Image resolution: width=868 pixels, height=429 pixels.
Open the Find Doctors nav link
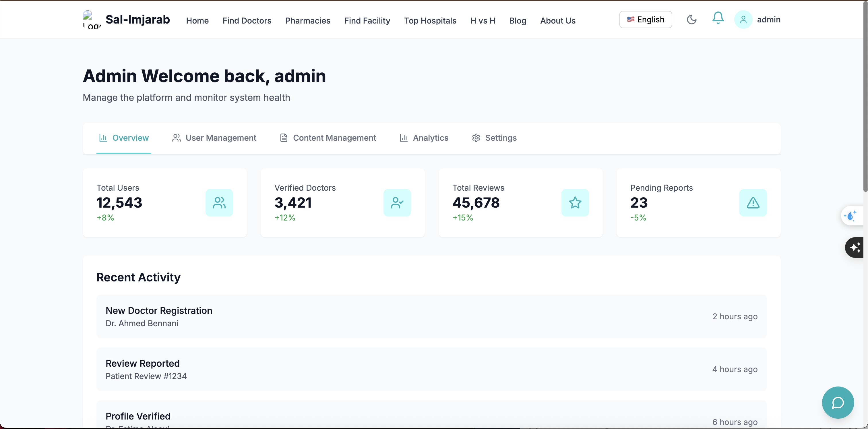coord(247,21)
